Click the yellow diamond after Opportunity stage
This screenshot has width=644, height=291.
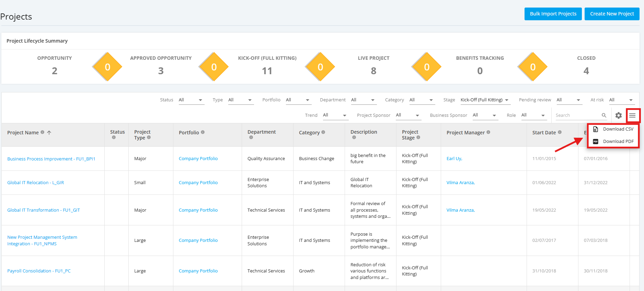[107, 67]
